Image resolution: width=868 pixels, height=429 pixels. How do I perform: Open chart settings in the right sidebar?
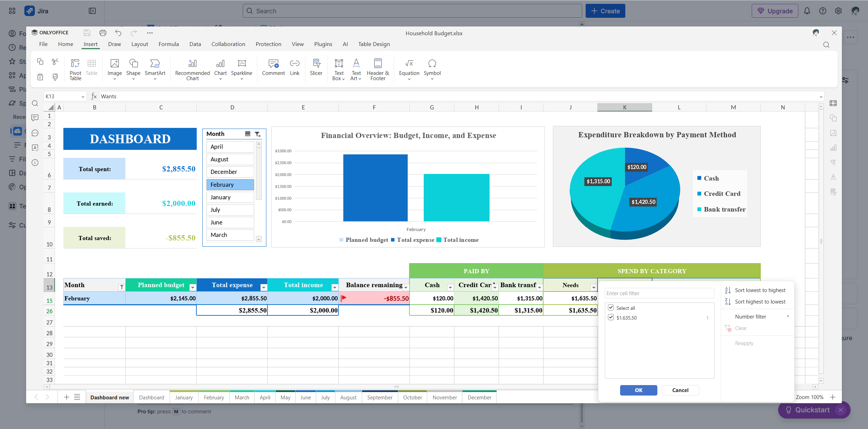pos(833,147)
